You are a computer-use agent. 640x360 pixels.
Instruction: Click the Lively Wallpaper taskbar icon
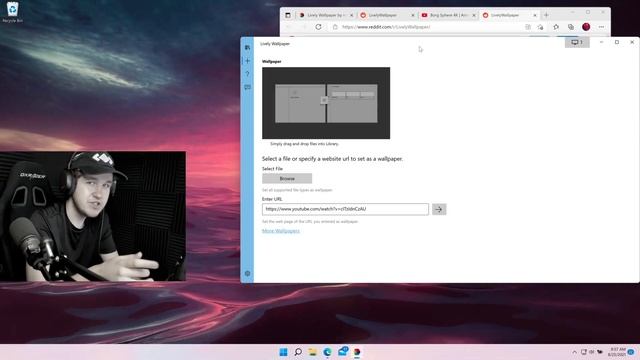pyautogui.click(x=357, y=352)
